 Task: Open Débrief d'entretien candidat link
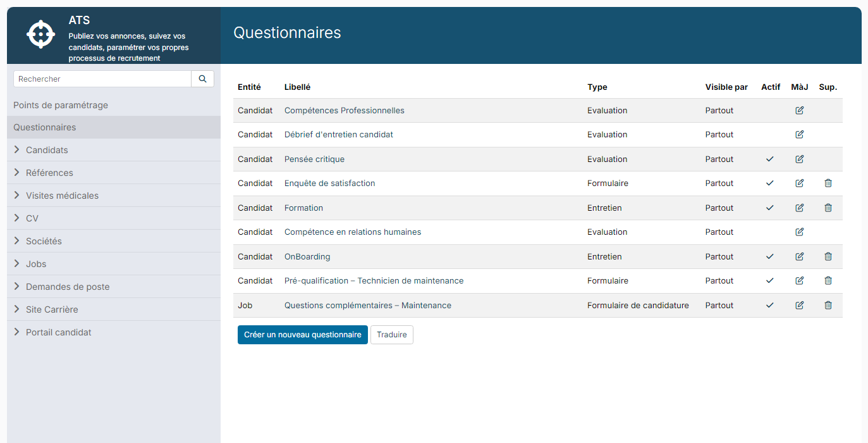(x=339, y=135)
